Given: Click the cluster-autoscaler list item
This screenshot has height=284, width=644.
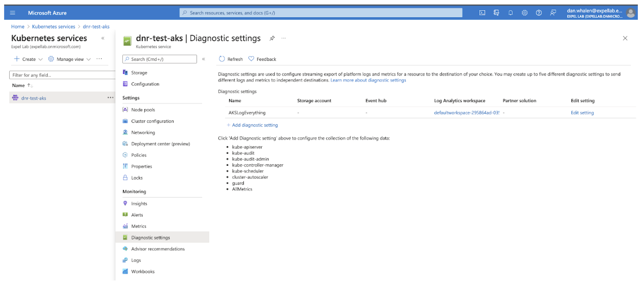Looking at the screenshot, I should click(250, 177).
